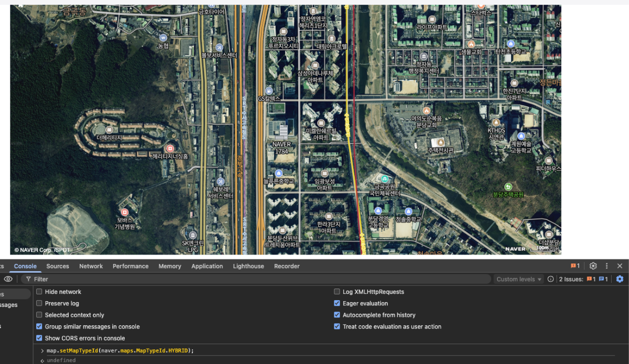Switch to the Performance tab
The width and height of the screenshot is (629, 364).
click(x=131, y=266)
